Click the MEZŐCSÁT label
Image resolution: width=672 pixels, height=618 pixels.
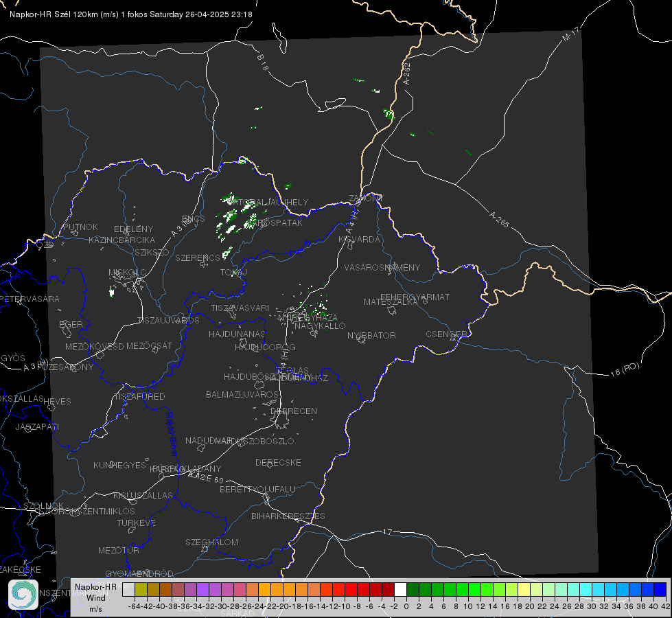pos(149,345)
